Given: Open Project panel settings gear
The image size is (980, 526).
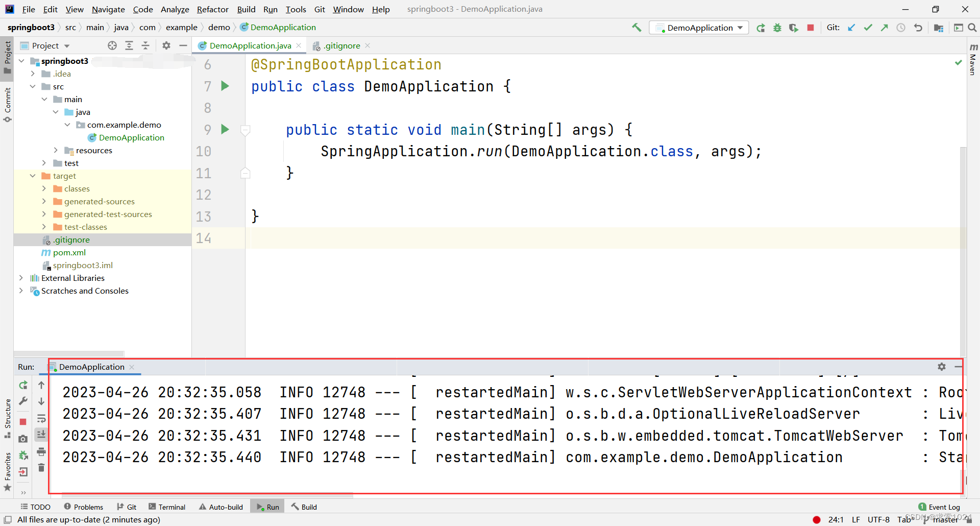Looking at the screenshot, I should [166, 45].
